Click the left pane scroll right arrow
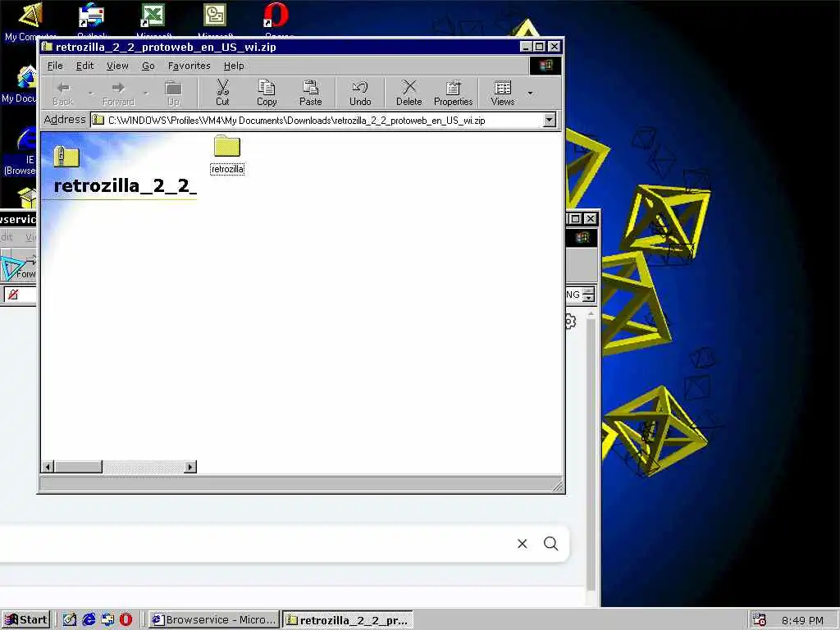 click(x=190, y=467)
